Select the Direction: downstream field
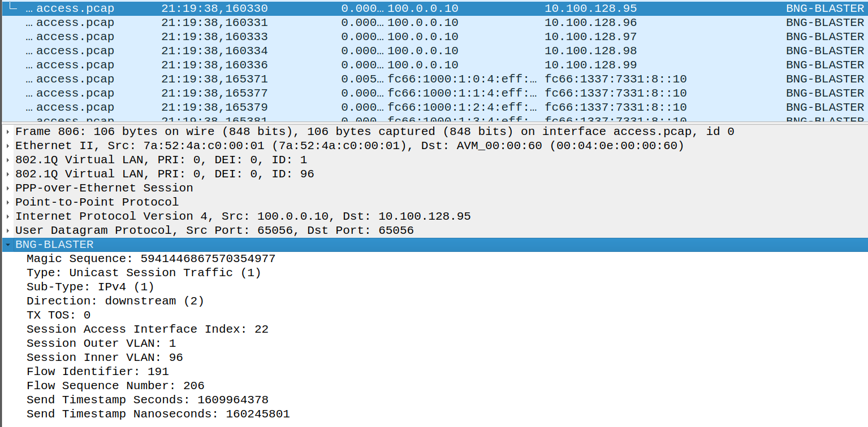 click(x=116, y=300)
